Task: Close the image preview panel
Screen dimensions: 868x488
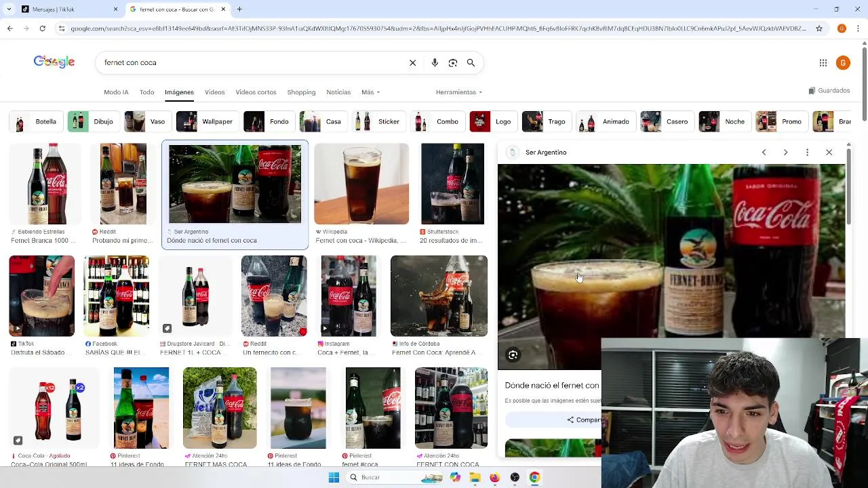Action: 829,152
